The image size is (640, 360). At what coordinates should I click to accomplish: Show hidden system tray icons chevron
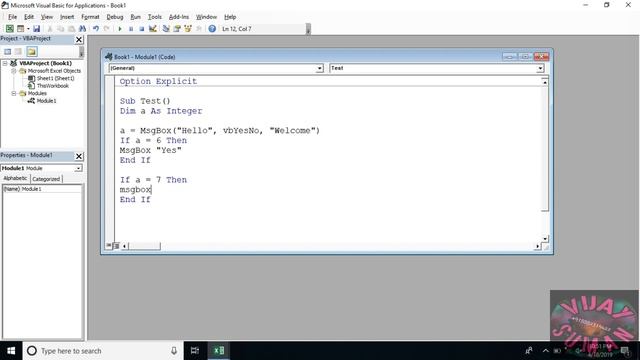pyautogui.click(x=545, y=351)
